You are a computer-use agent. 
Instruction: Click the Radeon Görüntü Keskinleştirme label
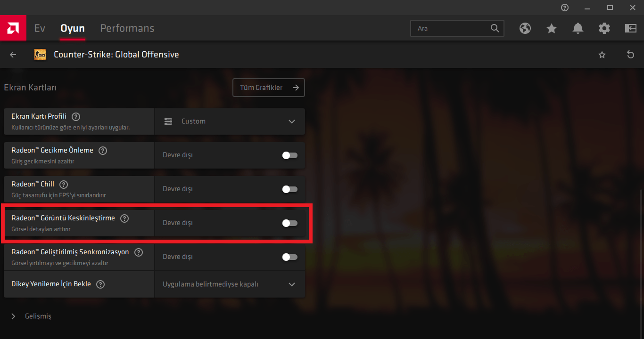pyautogui.click(x=63, y=218)
